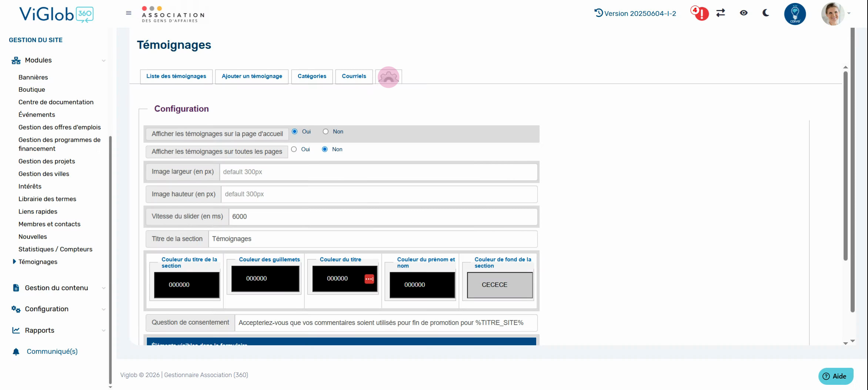Screen dimensions: 868x390
Task: Focus the Image hauteur field
Action: pyautogui.click(x=379, y=194)
